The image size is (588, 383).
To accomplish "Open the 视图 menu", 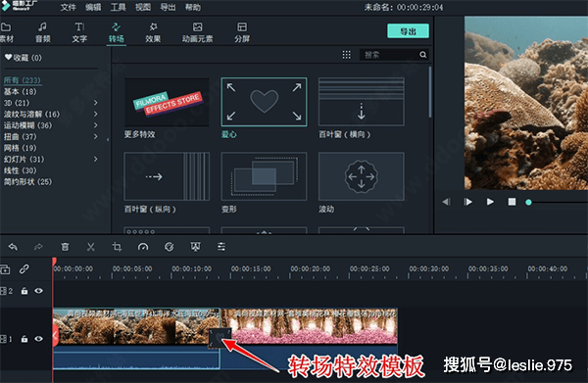I will [x=143, y=7].
